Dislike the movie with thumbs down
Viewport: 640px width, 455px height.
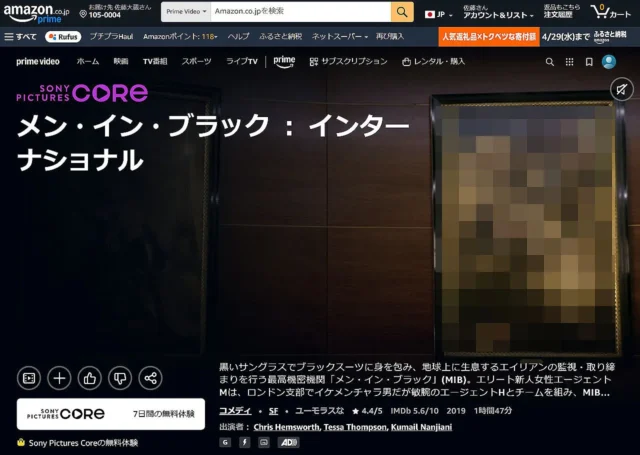120,378
